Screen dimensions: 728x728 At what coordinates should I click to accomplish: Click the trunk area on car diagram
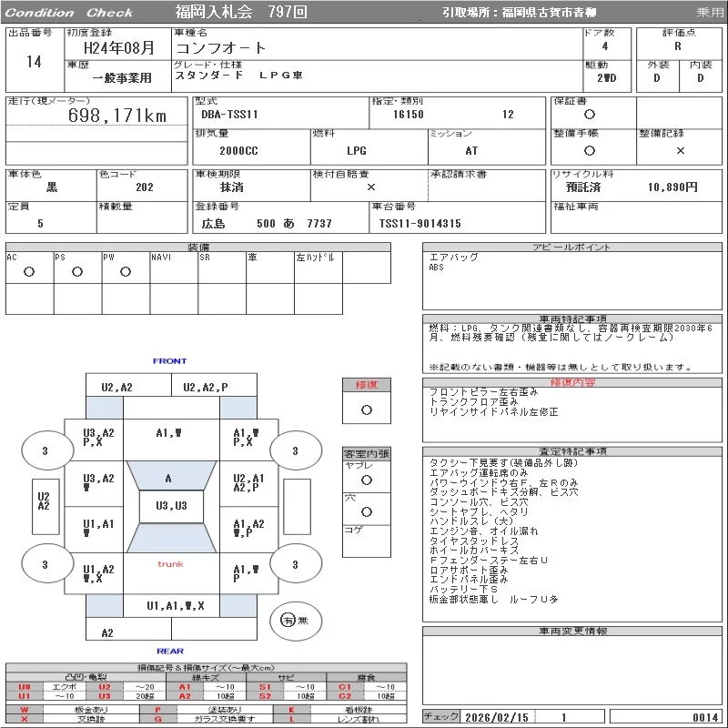170,564
